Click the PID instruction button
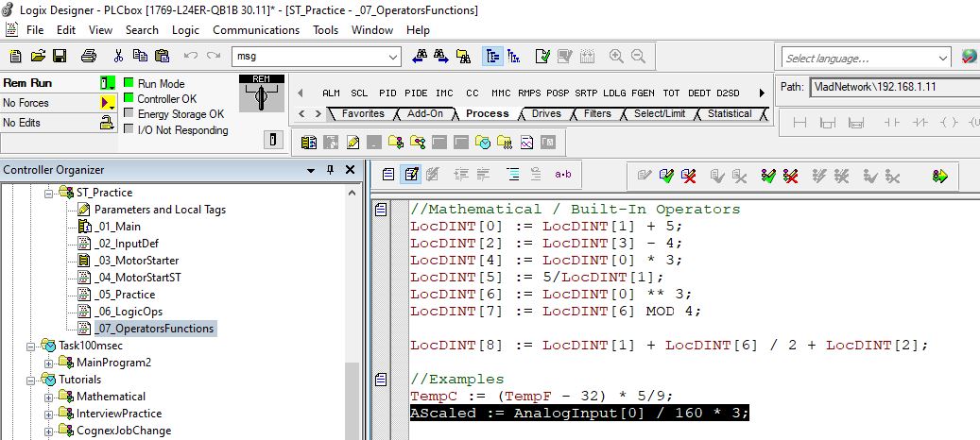Screen dimensions: 980x440 (x=387, y=93)
